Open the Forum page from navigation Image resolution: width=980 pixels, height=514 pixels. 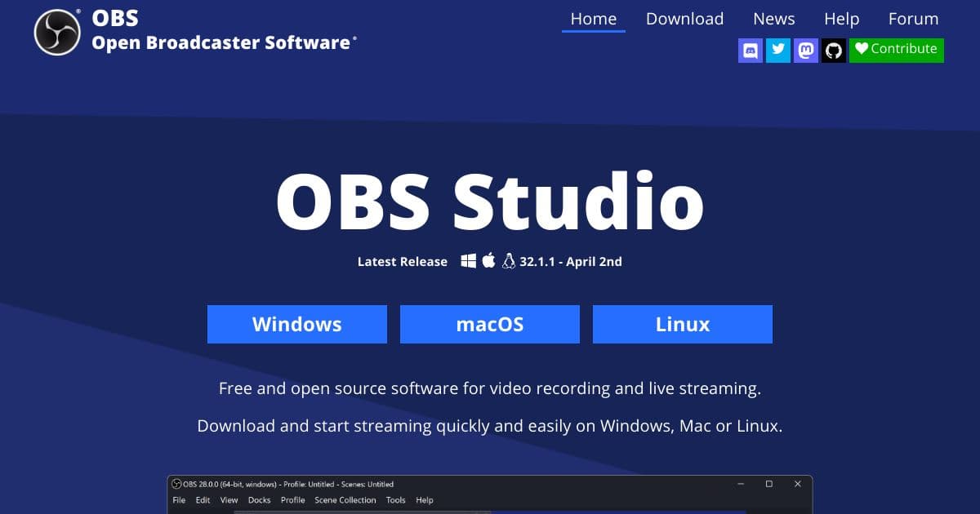click(913, 19)
